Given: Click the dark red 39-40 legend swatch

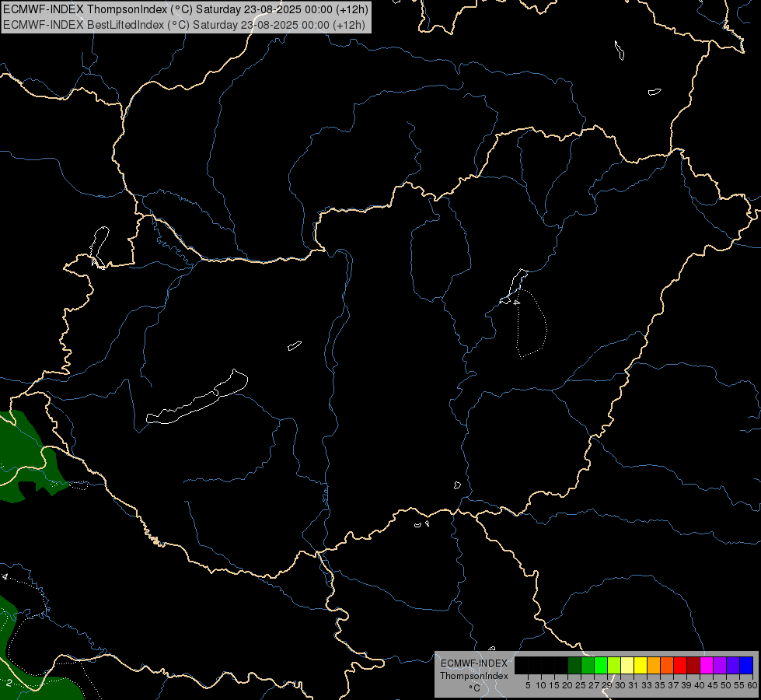Looking at the screenshot, I should (x=693, y=665).
